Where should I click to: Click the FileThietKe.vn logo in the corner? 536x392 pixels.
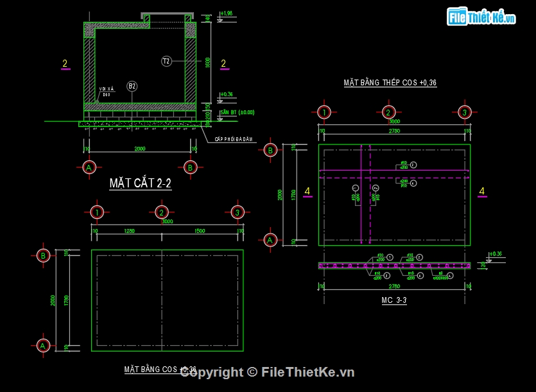tap(481, 17)
